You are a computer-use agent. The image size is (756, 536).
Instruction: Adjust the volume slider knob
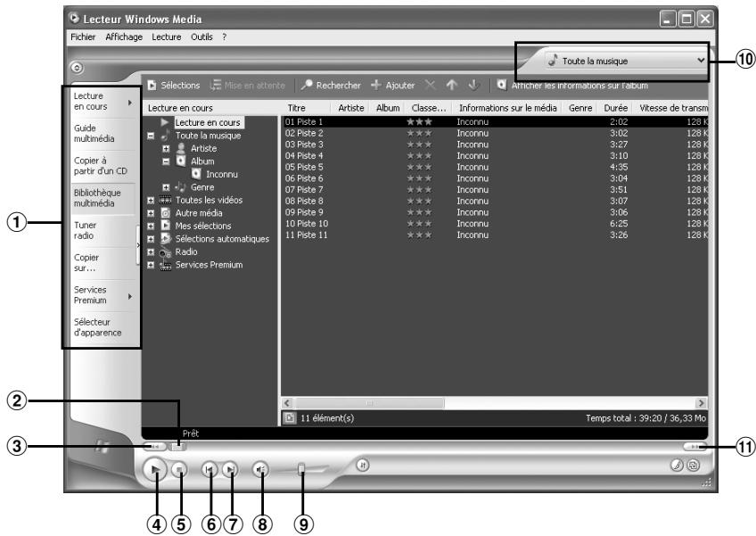tap(301, 469)
